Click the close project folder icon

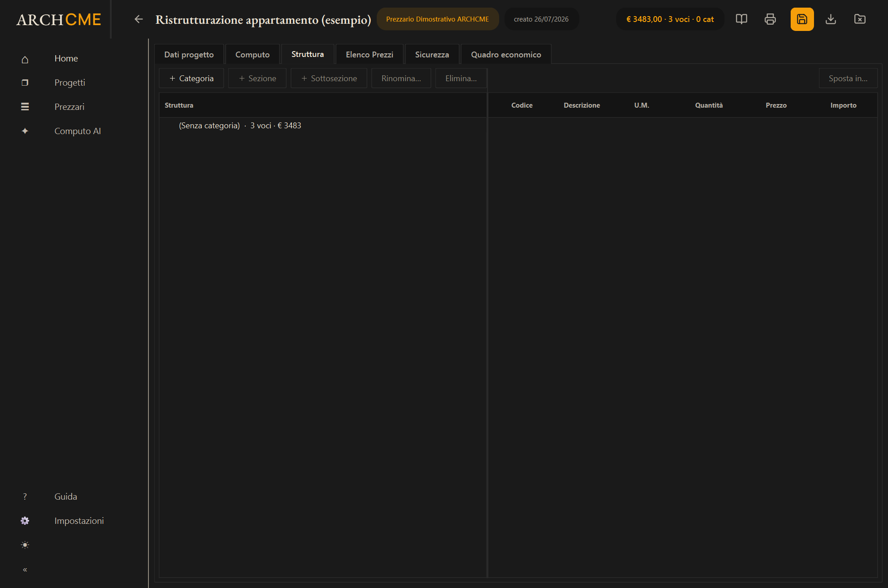(860, 19)
